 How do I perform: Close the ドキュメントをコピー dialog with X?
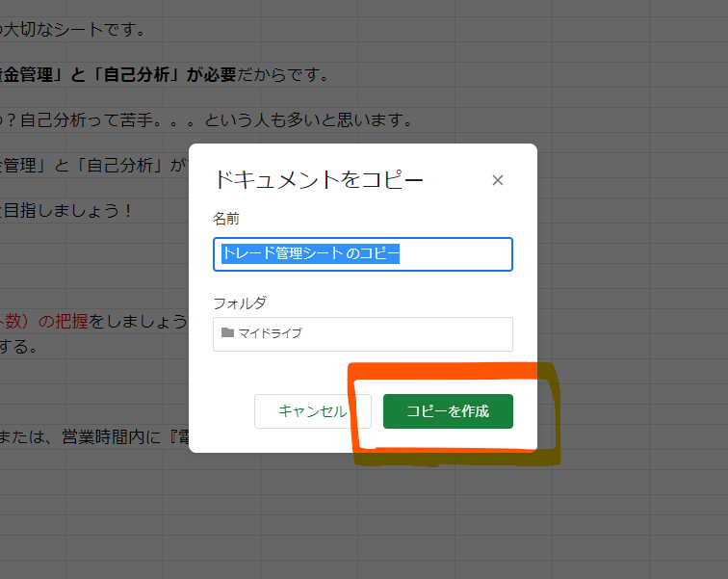click(497, 180)
